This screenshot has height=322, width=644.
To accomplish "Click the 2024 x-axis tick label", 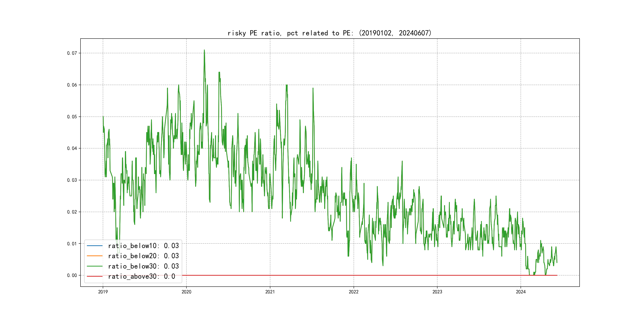I will [521, 292].
